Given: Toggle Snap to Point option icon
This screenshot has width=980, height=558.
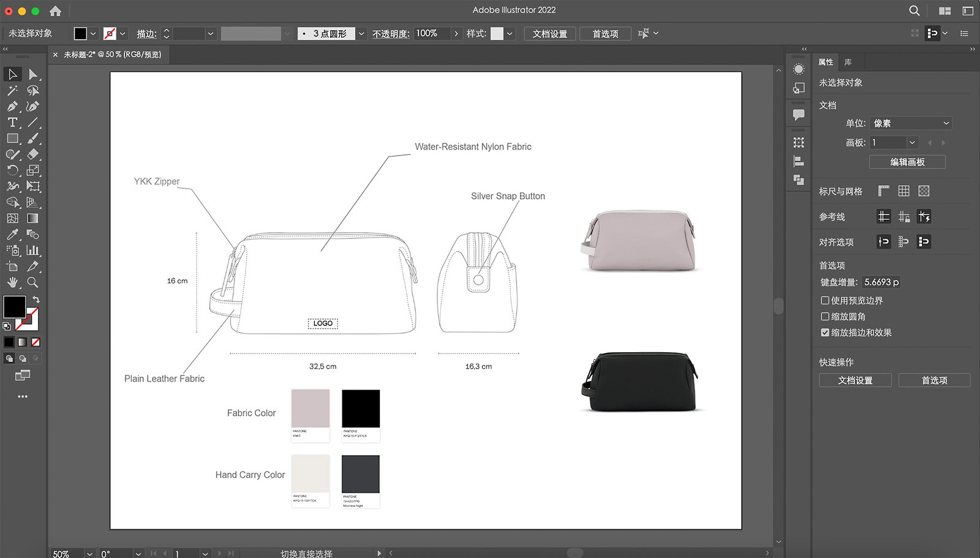Looking at the screenshot, I should (883, 241).
